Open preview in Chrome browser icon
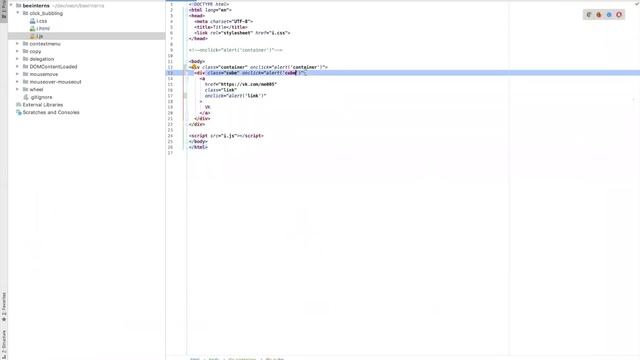640x360 pixels. click(589, 15)
